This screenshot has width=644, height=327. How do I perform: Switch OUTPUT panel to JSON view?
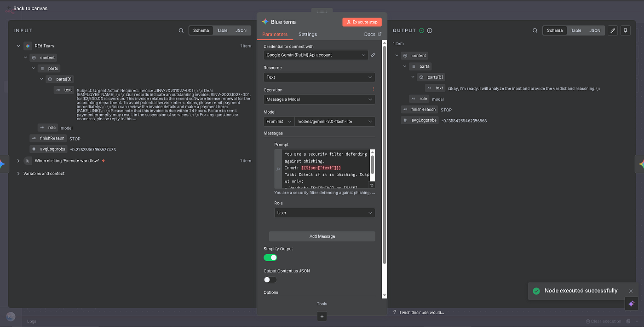point(595,30)
